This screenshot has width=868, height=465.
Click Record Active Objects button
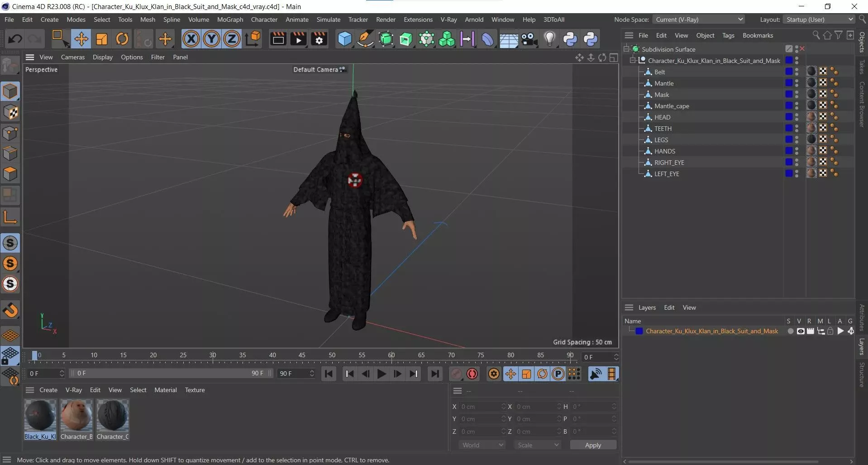pyautogui.click(x=456, y=374)
